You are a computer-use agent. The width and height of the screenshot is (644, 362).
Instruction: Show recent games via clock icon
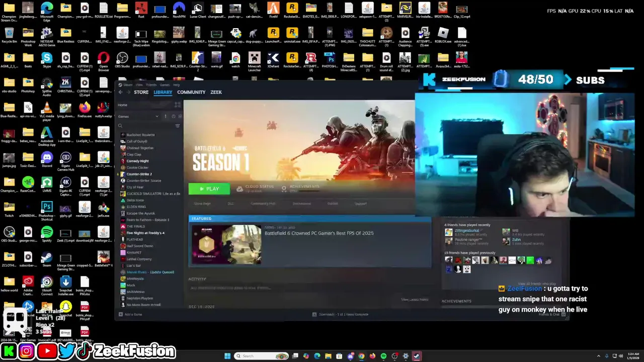pos(174,117)
